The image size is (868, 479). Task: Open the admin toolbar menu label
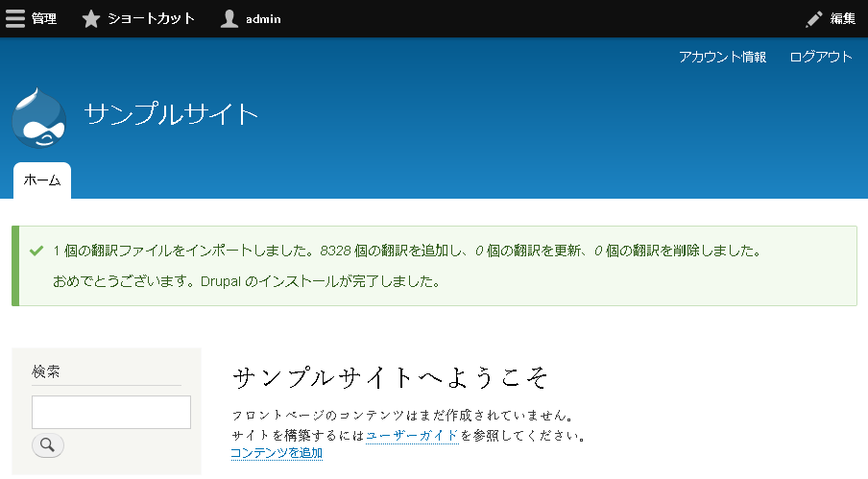[263, 19]
